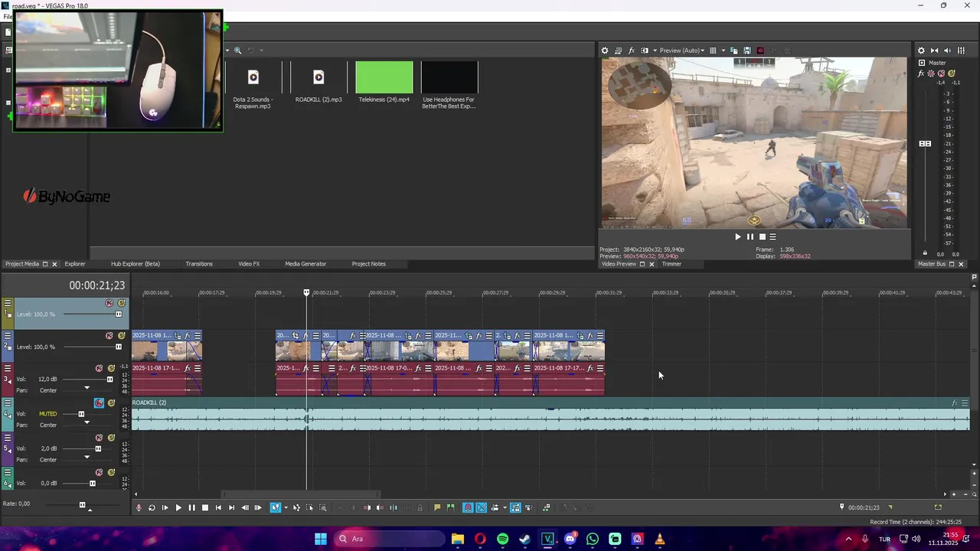Screen dimensions: 980x551
Task: Open the Hub Explorer (Beta) tab
Action: tap(136, 264)
